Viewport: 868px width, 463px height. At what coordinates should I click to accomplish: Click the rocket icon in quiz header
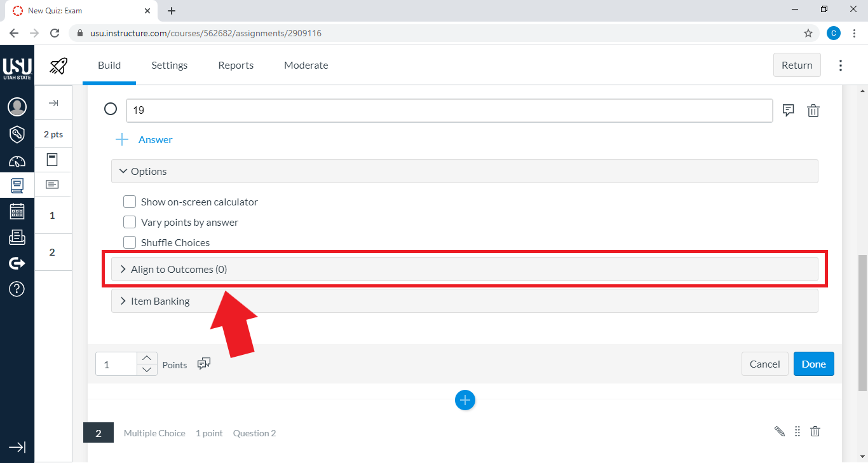coord(58,66)
